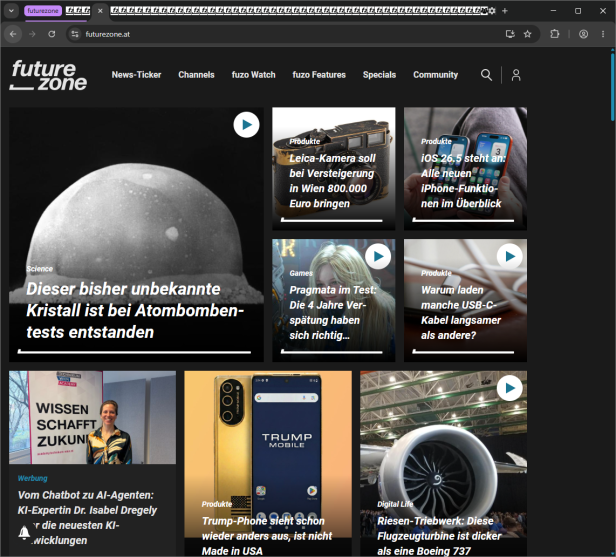Click the futurezone logo
The width and height of the screenshot is (616, 557).
tap(48, 75)
